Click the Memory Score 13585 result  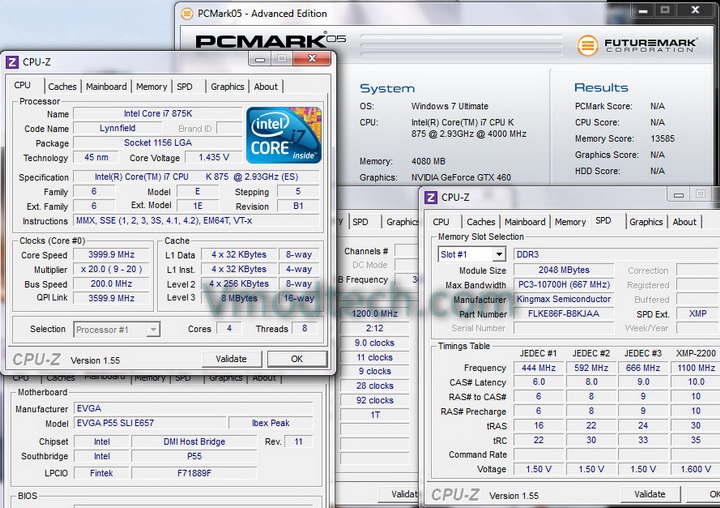pyautogui.click(x=662, y=138)
